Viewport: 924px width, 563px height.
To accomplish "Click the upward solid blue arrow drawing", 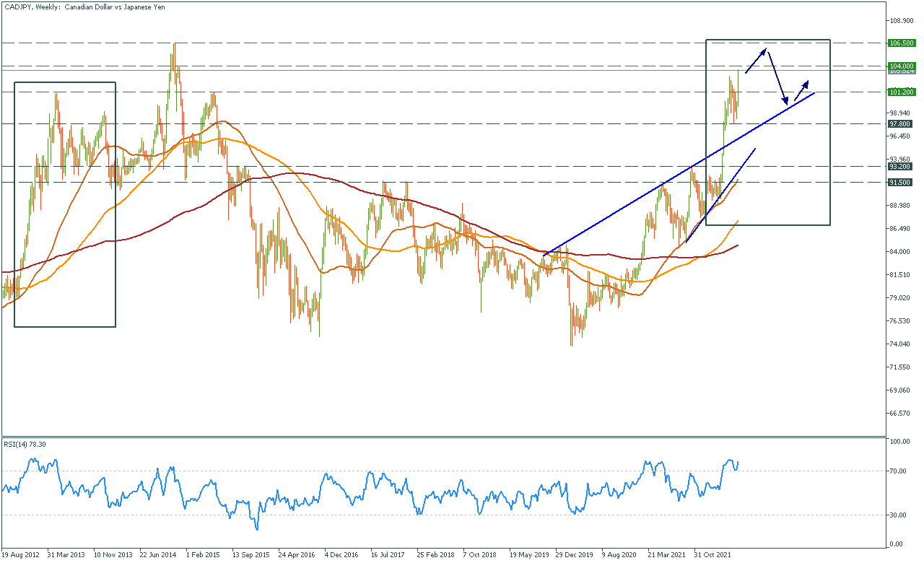I will point(756,61).
